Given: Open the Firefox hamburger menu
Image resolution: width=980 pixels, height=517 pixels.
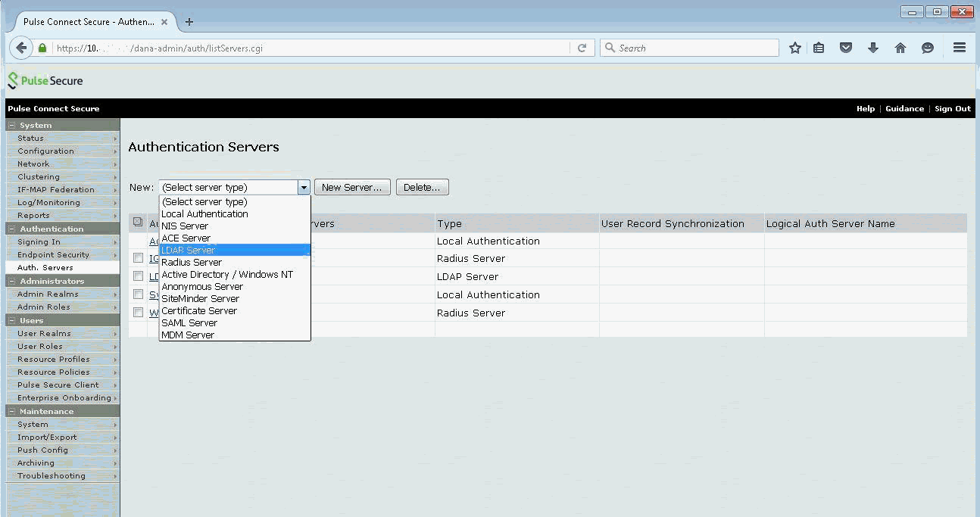Looking at the screenshot, I should pyautogui.click(x=959, y=48).
